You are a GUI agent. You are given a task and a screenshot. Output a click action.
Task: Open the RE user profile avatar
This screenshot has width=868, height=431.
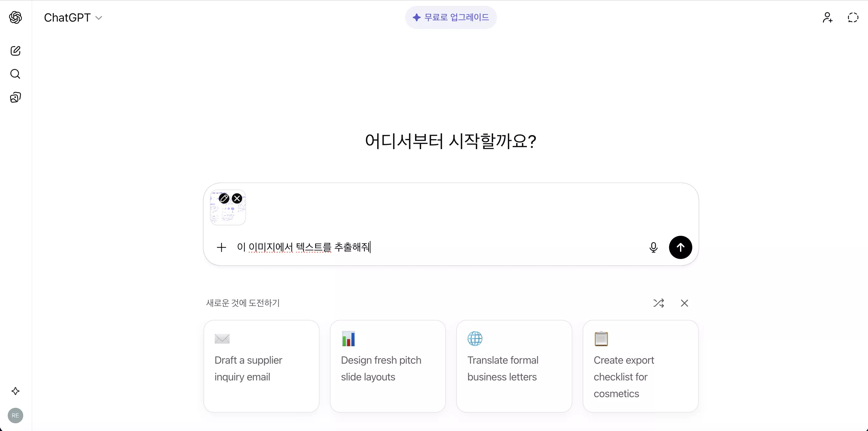pos(15,415)
